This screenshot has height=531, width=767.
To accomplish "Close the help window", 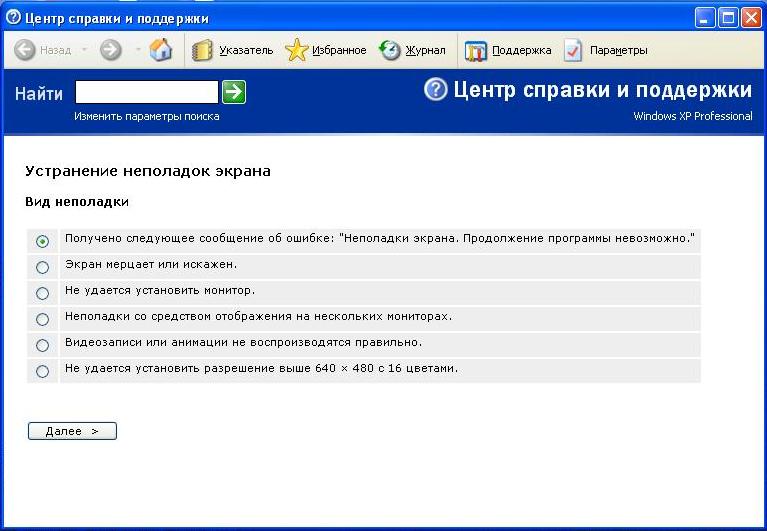I will point(751,18).
